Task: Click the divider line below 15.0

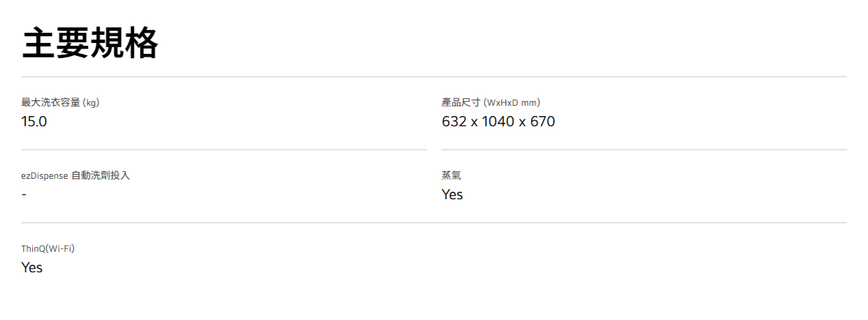Action: (x=224, y=149)
